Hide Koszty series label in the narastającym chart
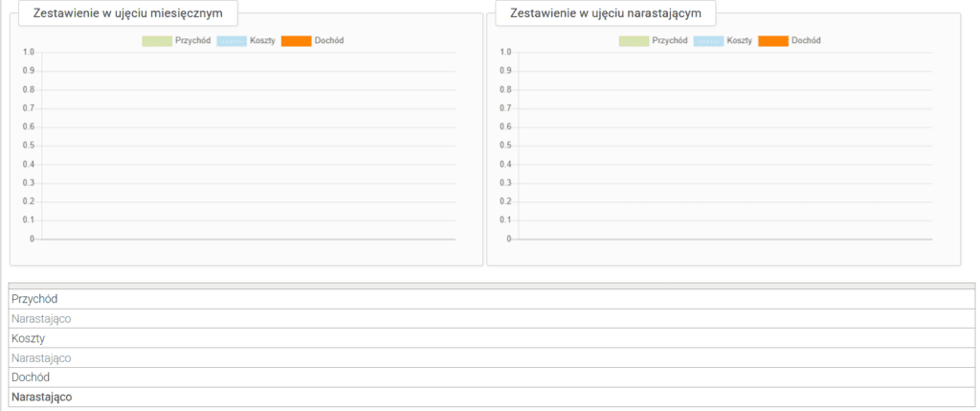Screen dimensions: 980x411 739,40
